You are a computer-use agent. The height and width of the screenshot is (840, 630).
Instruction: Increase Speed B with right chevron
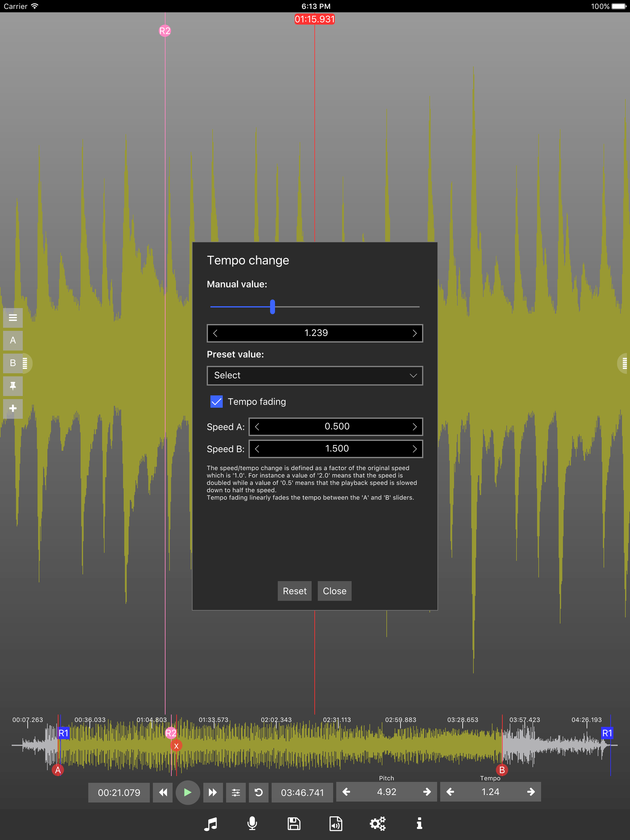pyautogui.click(x=415, y=449)
